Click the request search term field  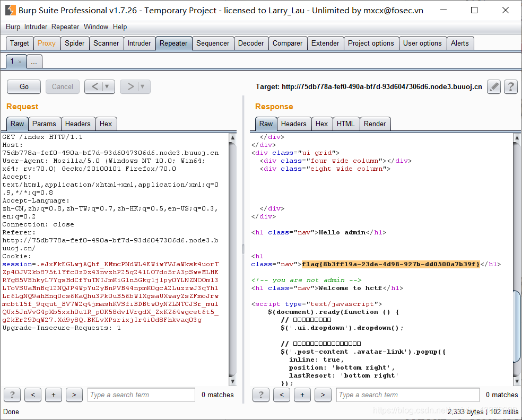pos(141,395)
